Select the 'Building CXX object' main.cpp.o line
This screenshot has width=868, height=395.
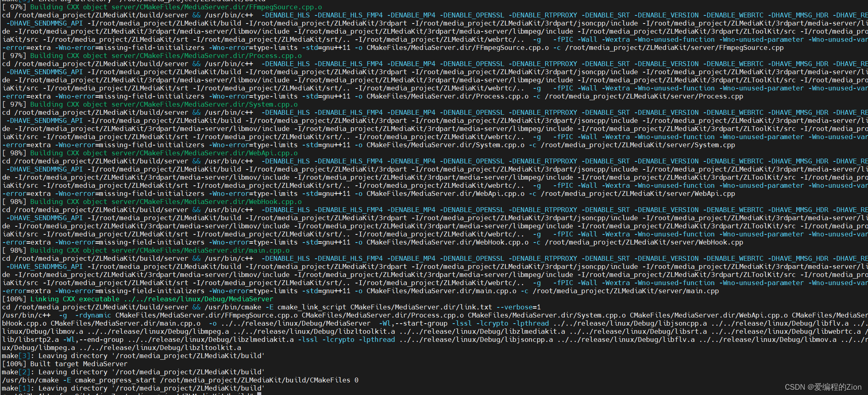[146, 250]
